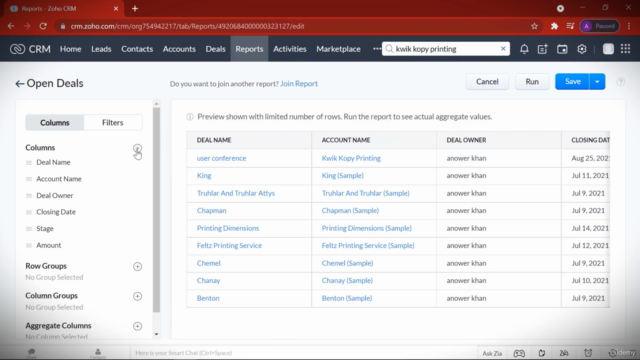Click the user profile avatar
Image resolution: width=640 pixels, height=360 pixels.
point(608,49)
